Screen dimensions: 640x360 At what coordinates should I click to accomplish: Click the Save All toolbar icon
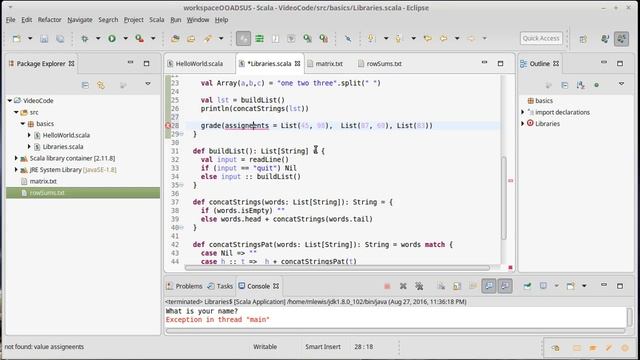60,39
